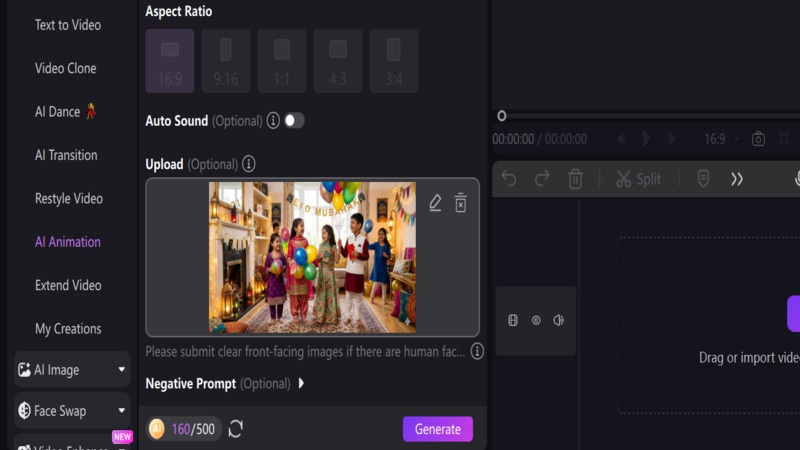Edit the uploaded image with pencil icon

click(x=435, y=203)
